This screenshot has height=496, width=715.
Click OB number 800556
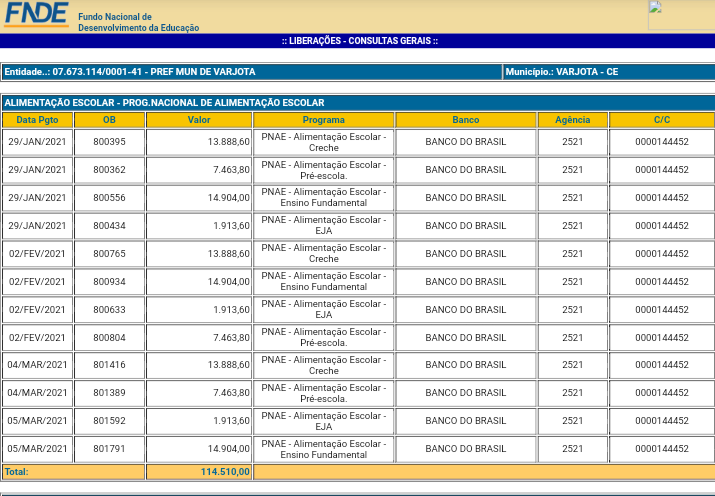[109, 198]
